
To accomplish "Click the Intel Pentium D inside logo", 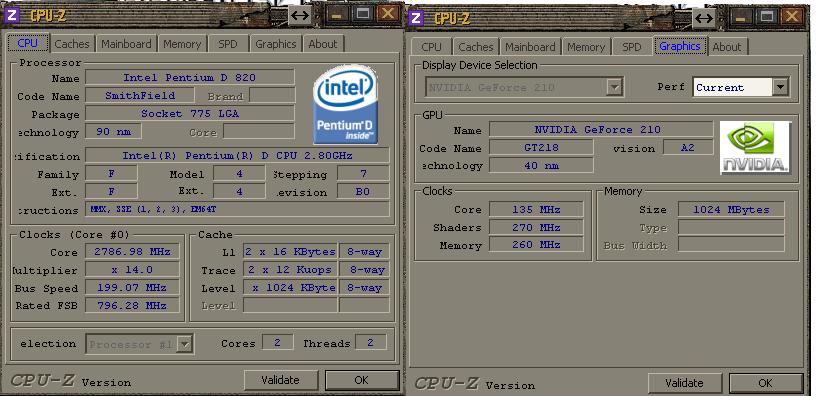I will (345, 104).
